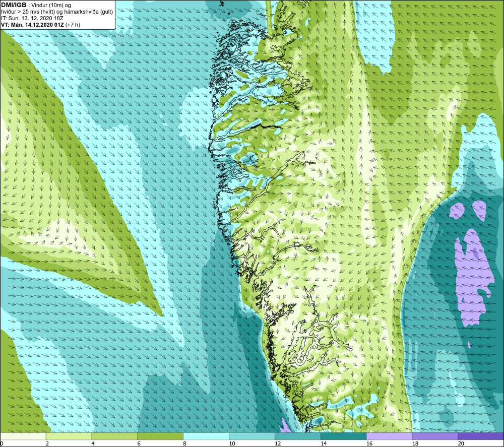
Task: Select the aqua 10–12 legend swatch
Action: (x=252, y=436)
